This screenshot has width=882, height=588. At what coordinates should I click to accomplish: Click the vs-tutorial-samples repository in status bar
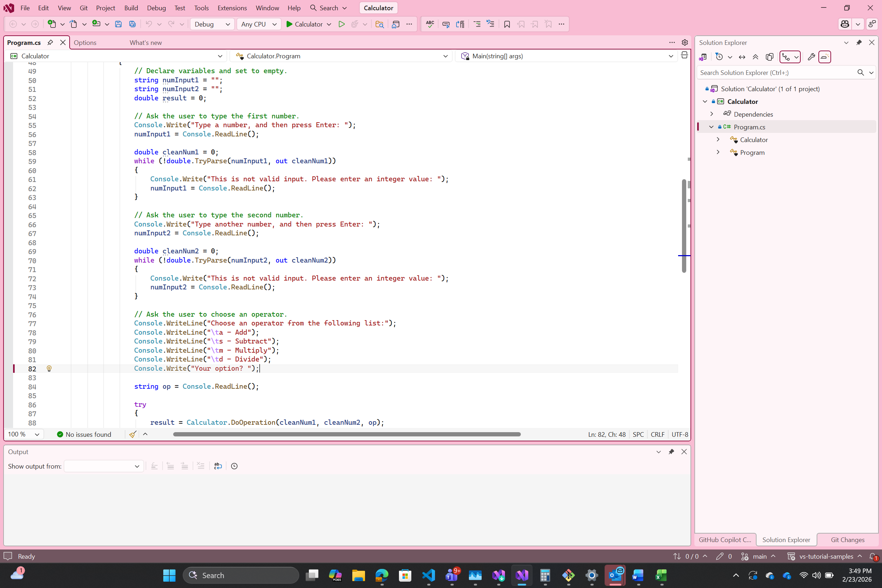(824, 557)
